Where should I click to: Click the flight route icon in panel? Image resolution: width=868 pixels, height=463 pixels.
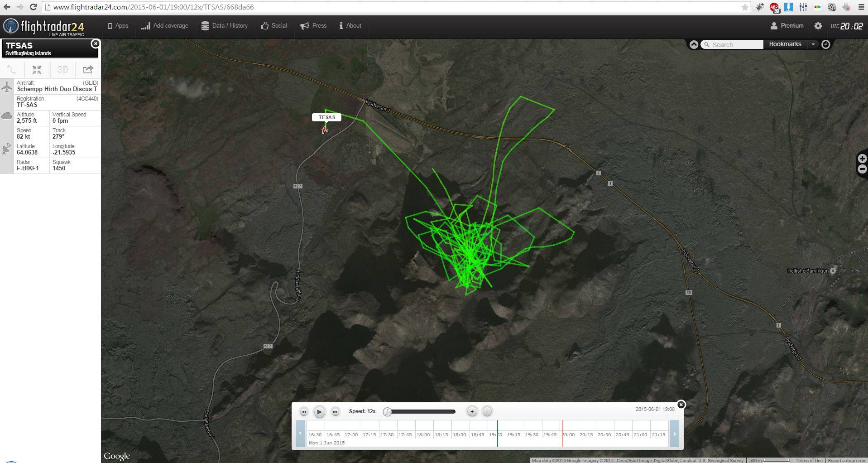coord(12,70)
